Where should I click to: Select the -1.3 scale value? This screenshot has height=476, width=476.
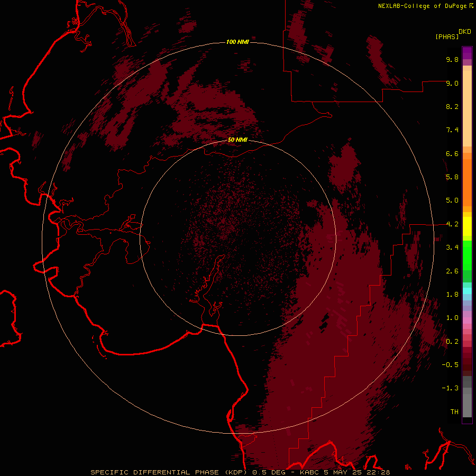[450, 388]
